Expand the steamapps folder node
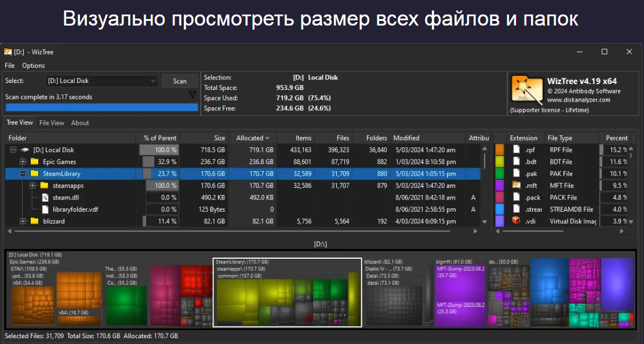644x344 pixels. [x=33, y=186]
